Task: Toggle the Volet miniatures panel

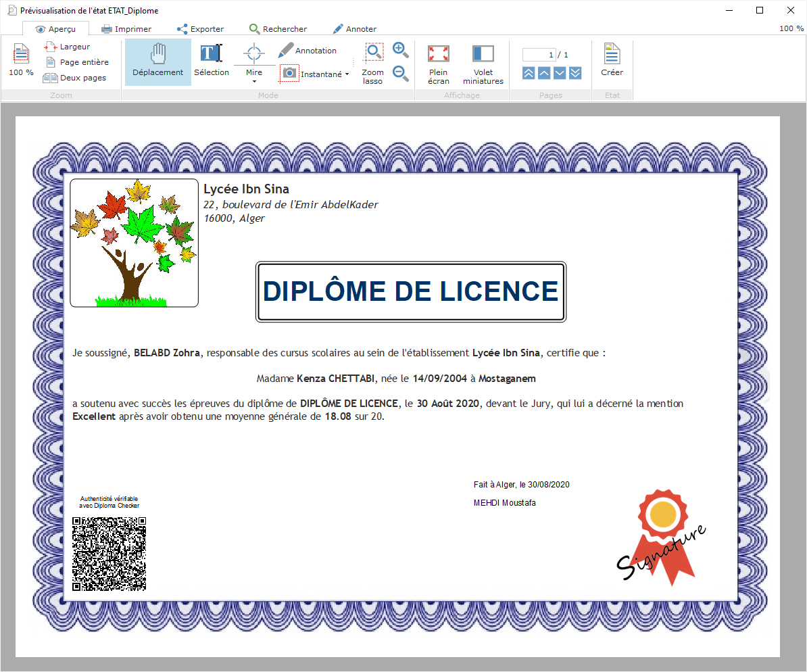Action: 483,64
